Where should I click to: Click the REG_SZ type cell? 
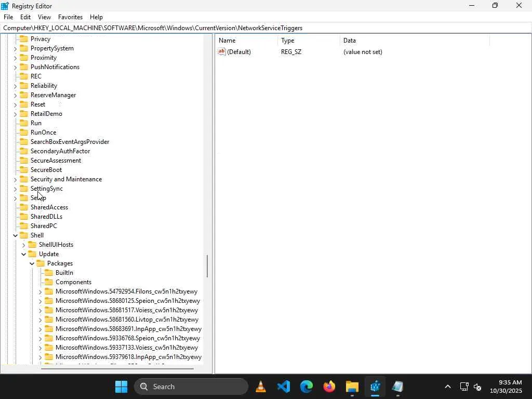point(291,51)
